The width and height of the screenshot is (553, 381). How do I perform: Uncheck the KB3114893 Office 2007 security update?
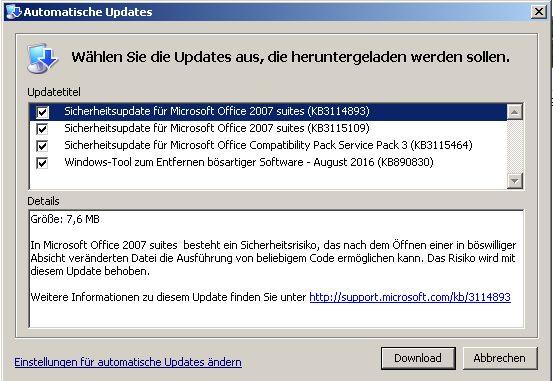coord(42,112)
